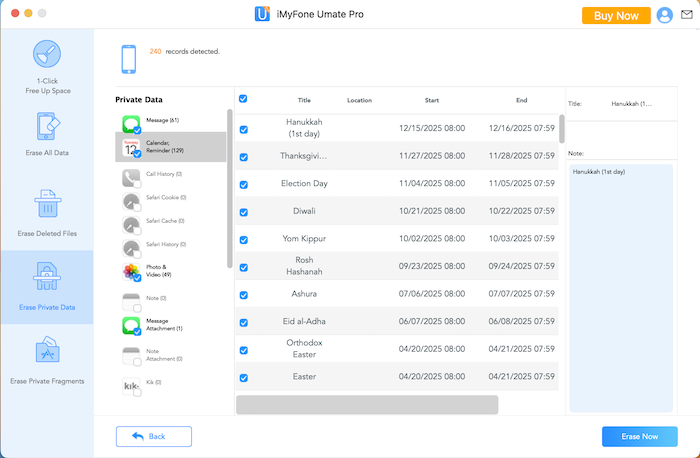Viewport: 700px width, 458px height.
Task: Uncheck the Thanksgiving row checkbox
Action: [x=243, y=157]
